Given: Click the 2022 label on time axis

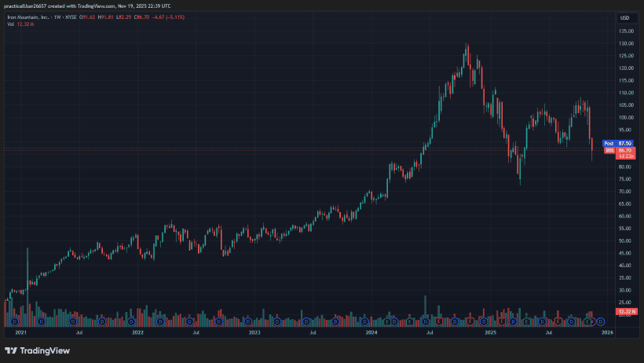Looking at the screenshot, I should coord(137,333).
